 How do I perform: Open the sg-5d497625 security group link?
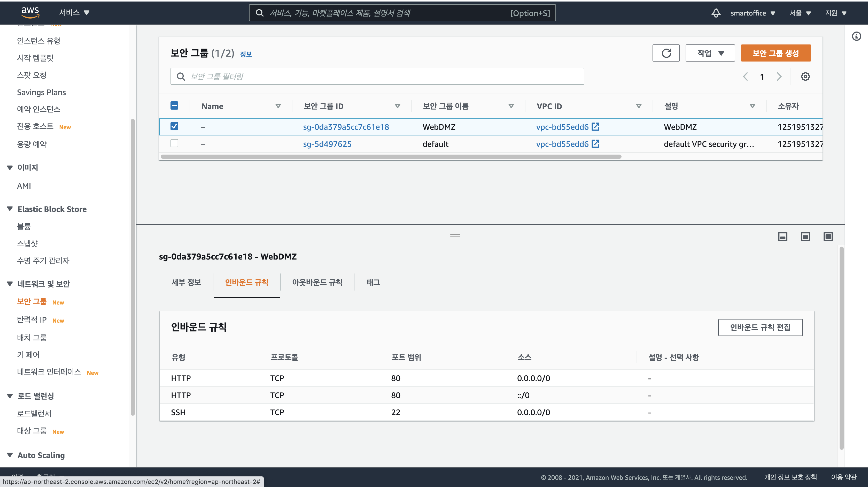click(x=327, y=144)
